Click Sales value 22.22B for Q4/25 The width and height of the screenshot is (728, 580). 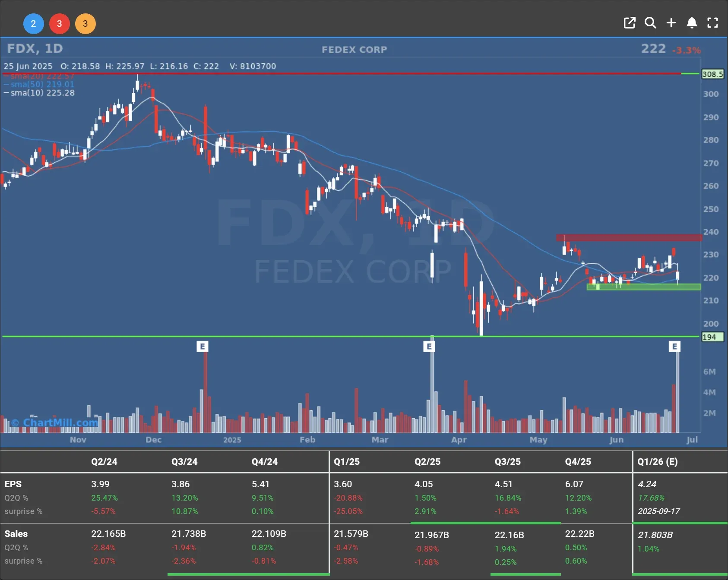click(580, 534)
